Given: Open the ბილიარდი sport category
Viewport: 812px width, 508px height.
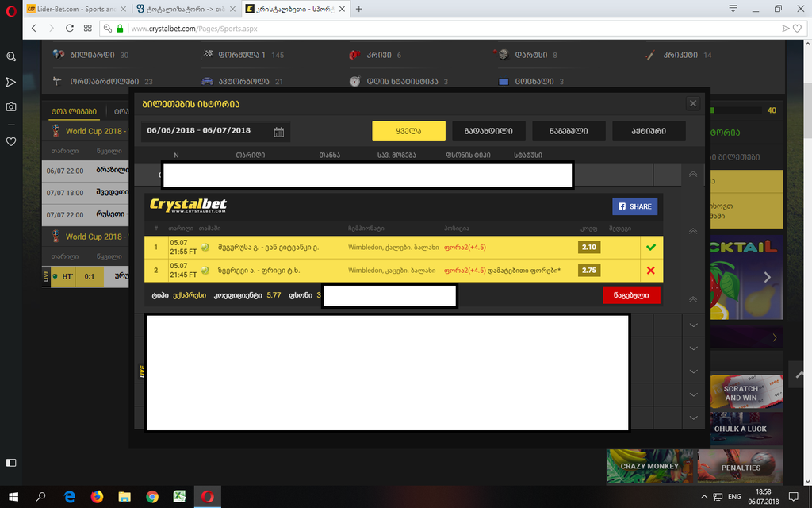Looking at the screenshot, I should 91,55.
